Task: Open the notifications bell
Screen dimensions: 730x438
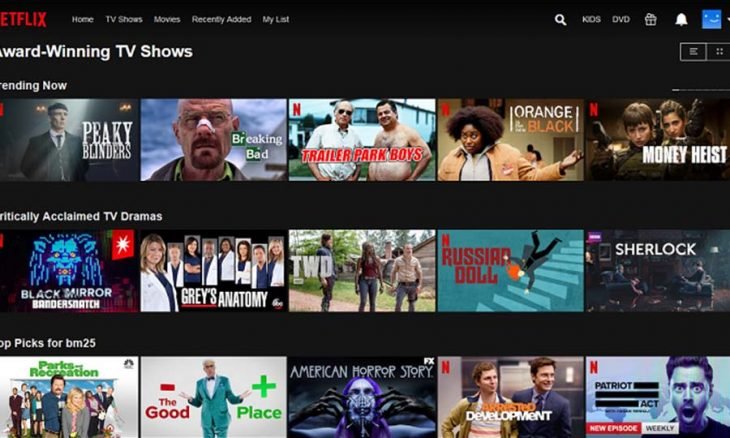Action: coord(681,19)
